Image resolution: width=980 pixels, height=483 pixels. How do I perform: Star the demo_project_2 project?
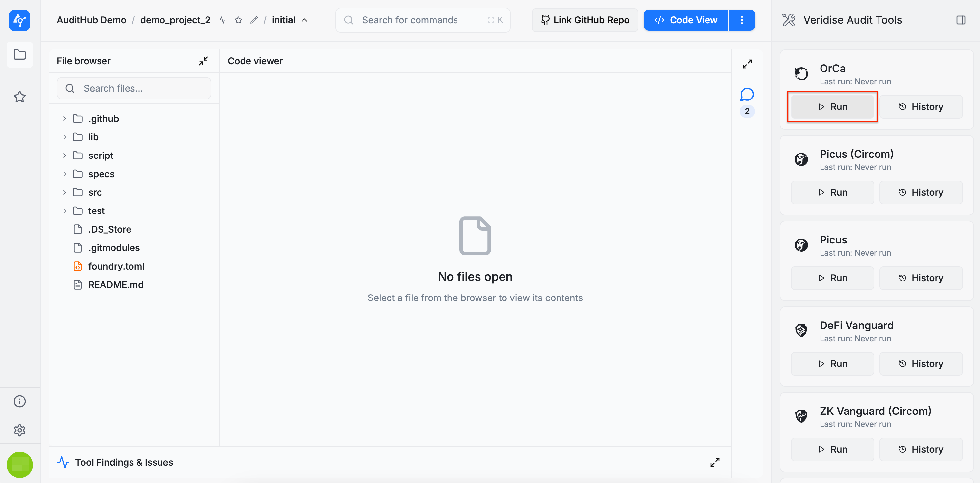click(238, 20)
